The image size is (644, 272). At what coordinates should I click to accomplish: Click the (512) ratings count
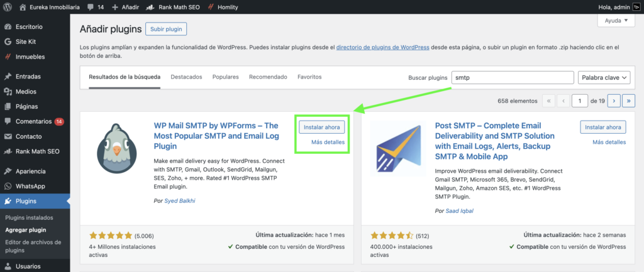pyautogui.click(x=423, y=236)
